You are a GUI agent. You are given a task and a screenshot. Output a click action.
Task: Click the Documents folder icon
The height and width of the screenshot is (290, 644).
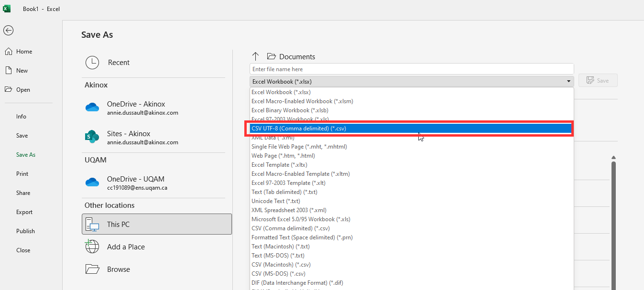[272, 56]
